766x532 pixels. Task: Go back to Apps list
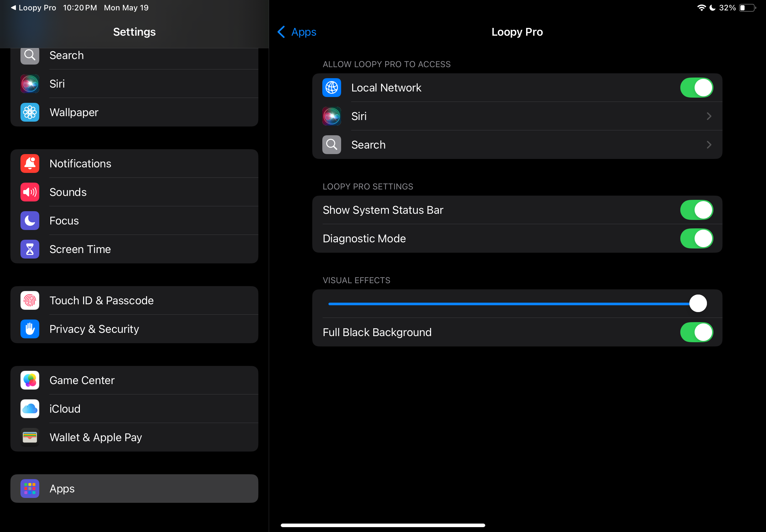pyautogui.click(x=297, y=32)
